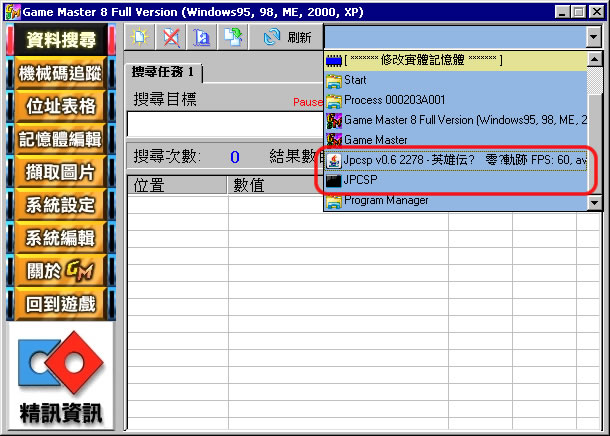Screen dimensions: 610x436
Task: Minimize the Game Master window
Action: click(562, 12)
